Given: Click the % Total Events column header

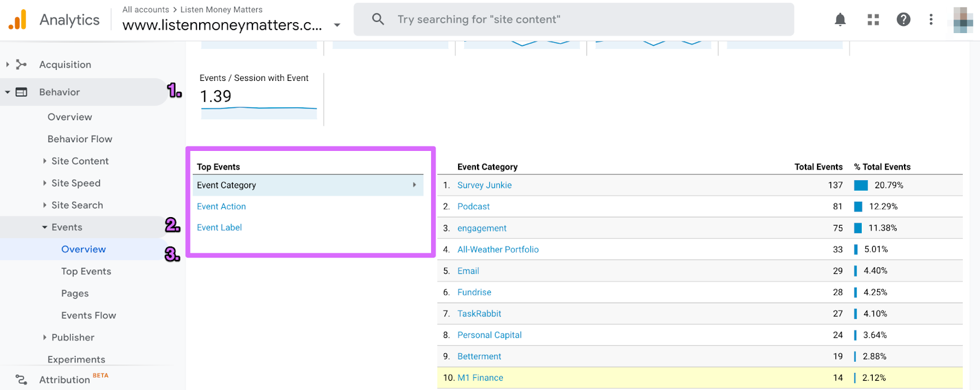Looking at the screenshot, I should tap(882, 167).
